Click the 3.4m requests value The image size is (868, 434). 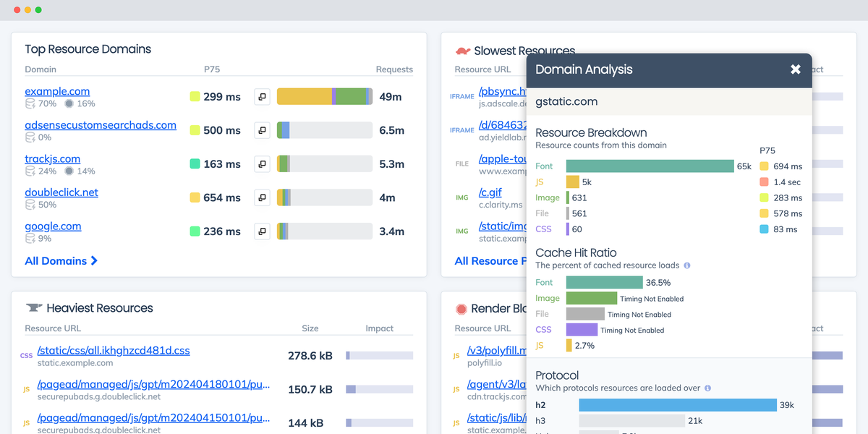tap(392, 231)
